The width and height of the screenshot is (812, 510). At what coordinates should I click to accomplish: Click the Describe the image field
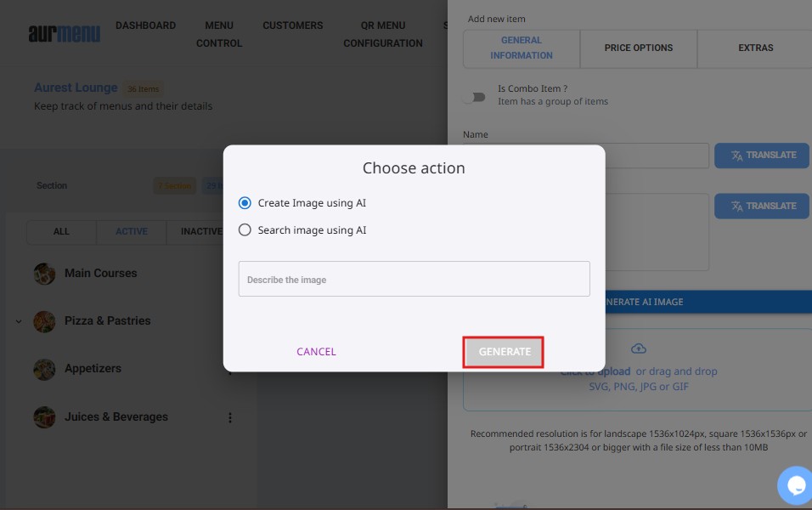coord(414,279)
